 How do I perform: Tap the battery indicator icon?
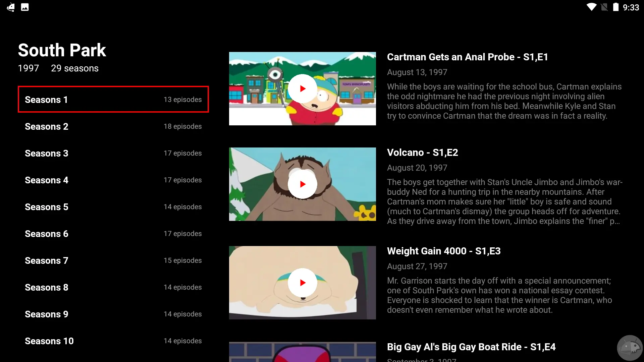click(615, 7)
